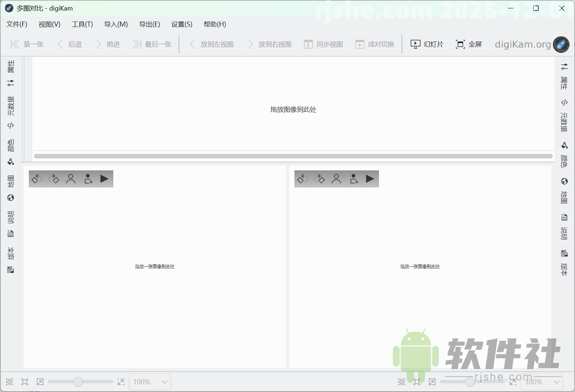Click play icon in left preview panel
575x392 pixels.
tap(105, 179)
